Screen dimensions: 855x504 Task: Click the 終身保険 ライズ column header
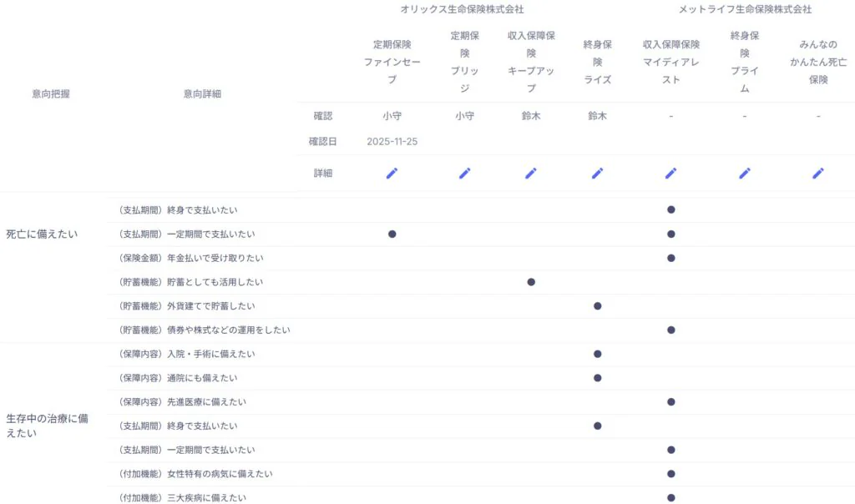(x=598, y=62)
